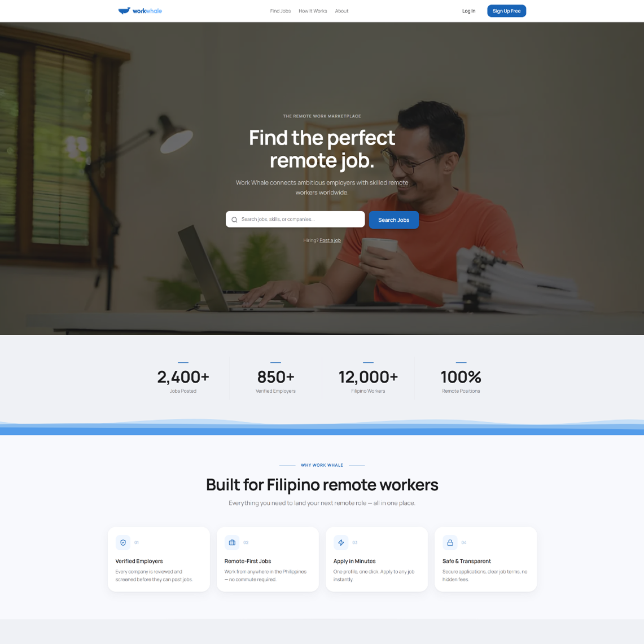Click the Safe & Transparent lock icon

coord(450,542)
